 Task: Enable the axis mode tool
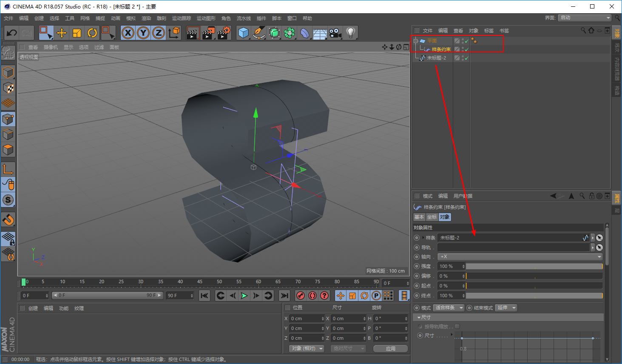[x=8, y=169]
